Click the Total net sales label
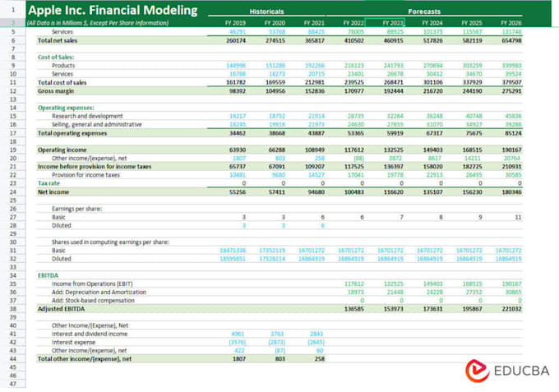The width and height of the screenshot is (559, 392). pyautogui.click(x=58, y=40)
